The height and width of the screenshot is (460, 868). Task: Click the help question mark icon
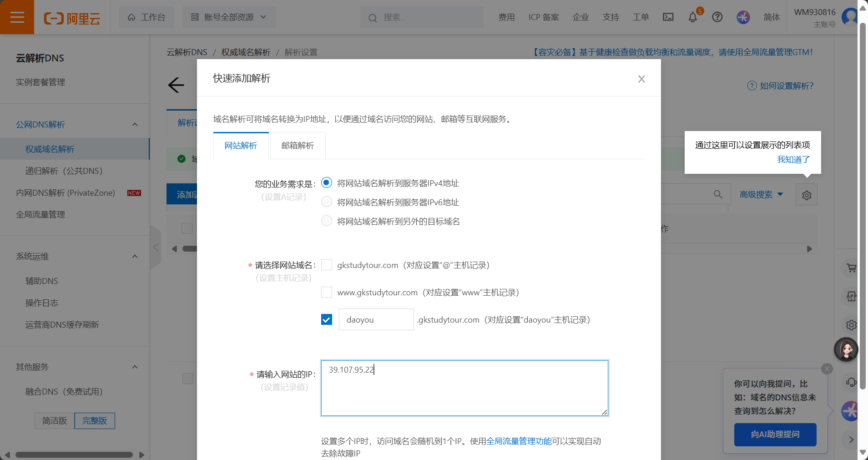click(x=717, y=17)
